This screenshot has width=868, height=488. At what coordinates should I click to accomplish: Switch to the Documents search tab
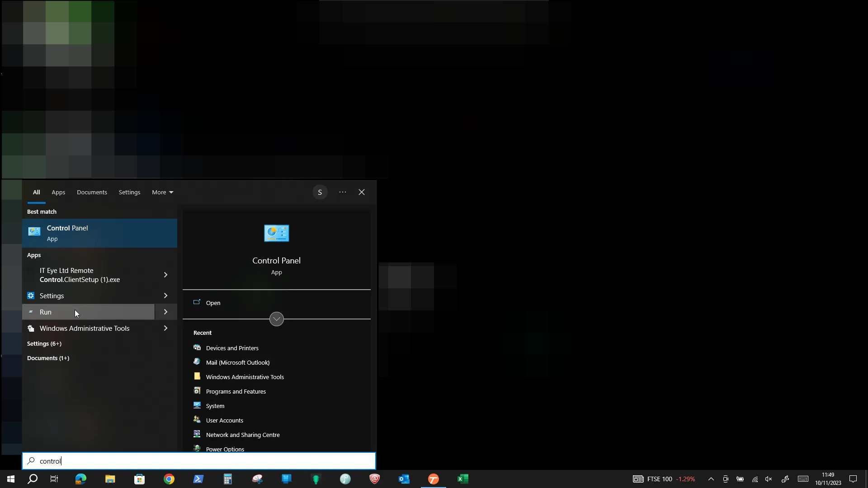[92, 192]
